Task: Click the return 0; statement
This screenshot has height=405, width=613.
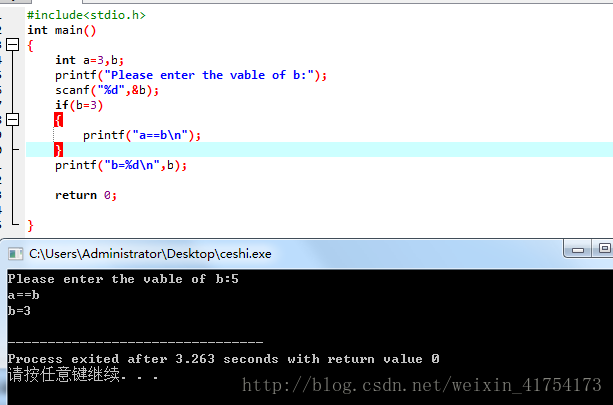Action: click(x=86, y=195)
